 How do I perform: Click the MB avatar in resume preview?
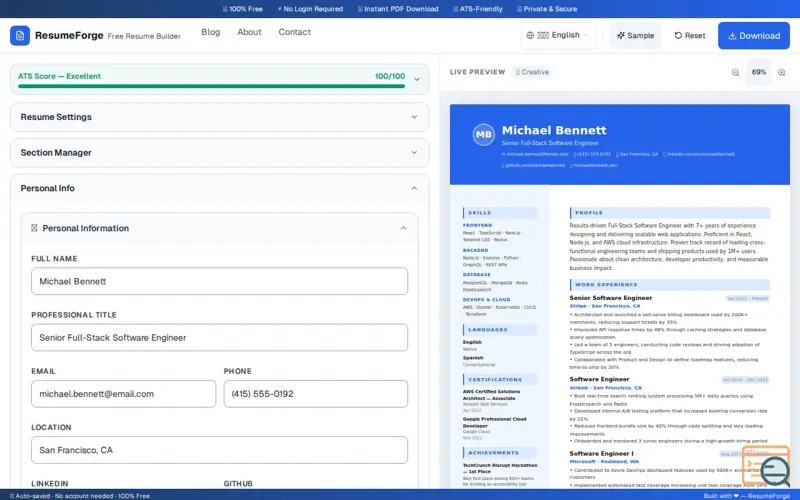point(483,135)
